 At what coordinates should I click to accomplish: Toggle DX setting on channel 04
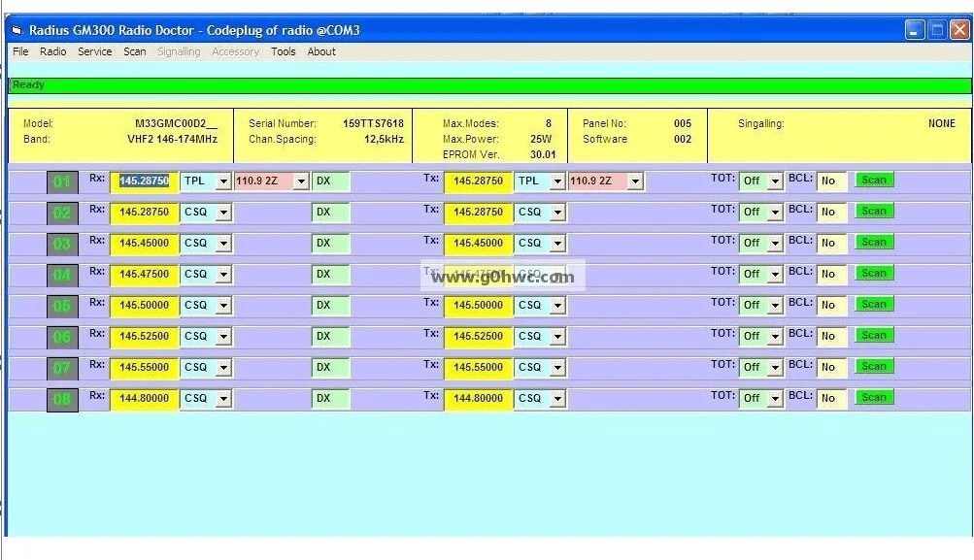tap(330, 275)
